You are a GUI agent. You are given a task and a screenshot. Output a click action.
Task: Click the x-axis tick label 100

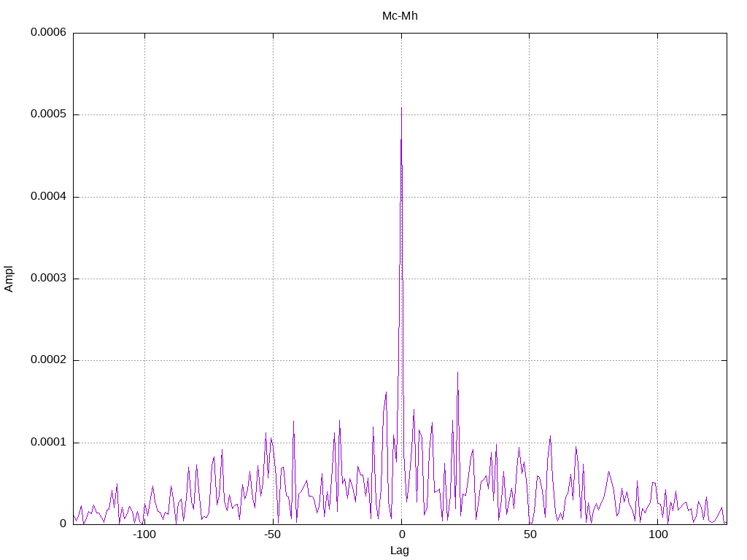pyautogui.click(x=659, y=534)
